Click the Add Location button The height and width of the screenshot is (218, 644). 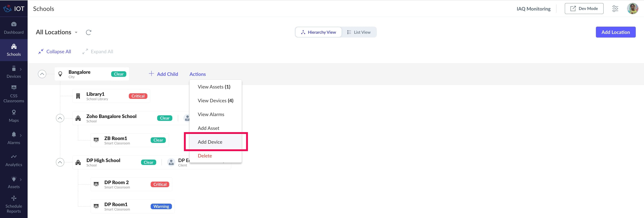click(x=615, y=32)
